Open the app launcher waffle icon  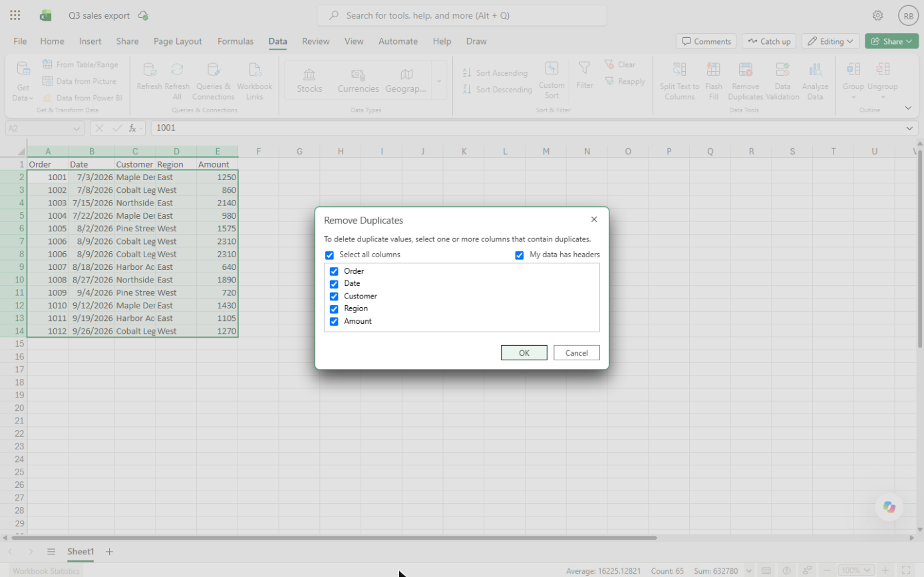click(15, 15)
